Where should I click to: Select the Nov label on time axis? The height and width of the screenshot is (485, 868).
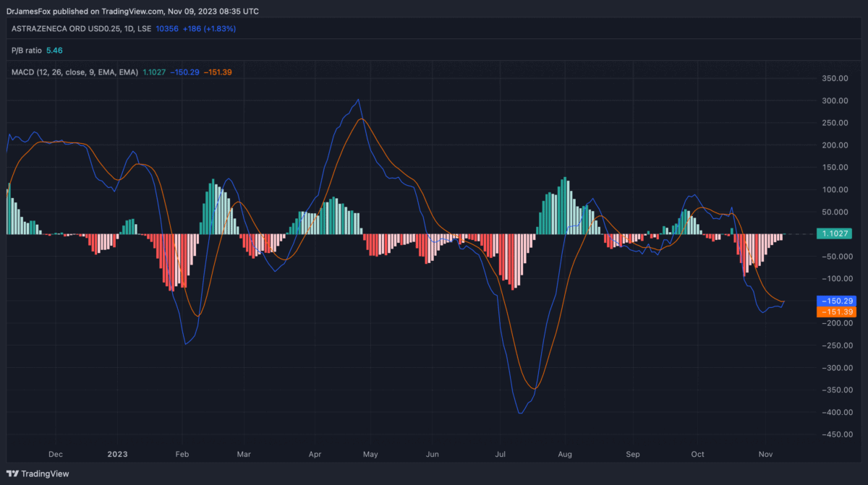coord(766,455)
